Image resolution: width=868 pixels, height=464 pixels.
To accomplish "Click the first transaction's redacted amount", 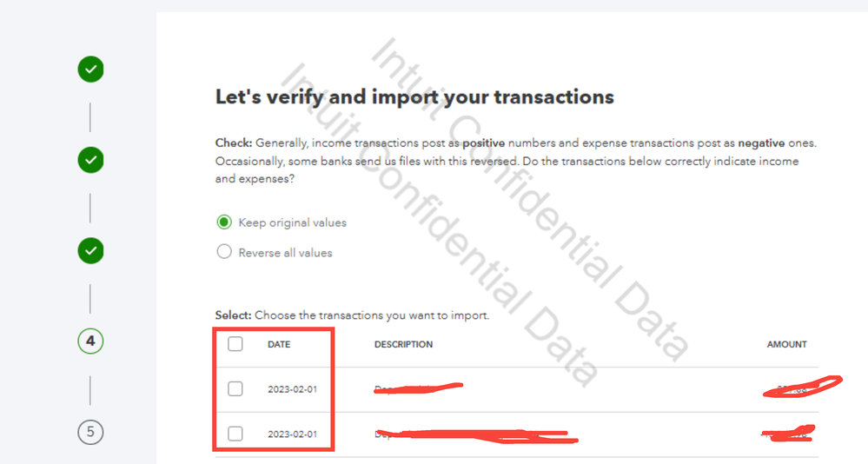I will coord(801,387).
